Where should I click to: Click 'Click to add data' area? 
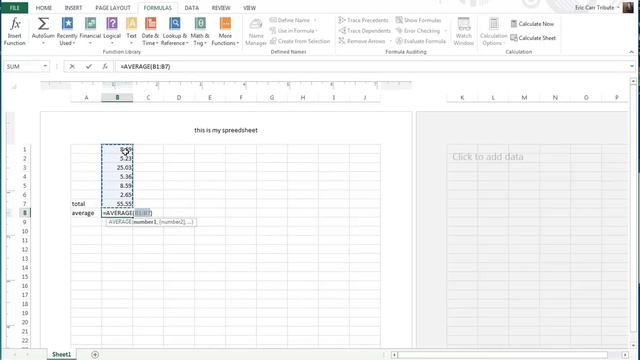(x=487, y=157)
